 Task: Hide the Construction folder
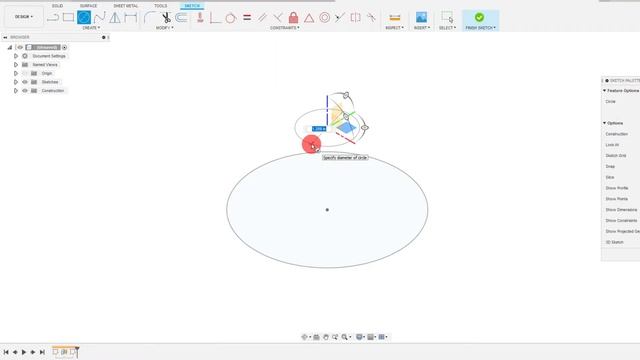point(25,91)
